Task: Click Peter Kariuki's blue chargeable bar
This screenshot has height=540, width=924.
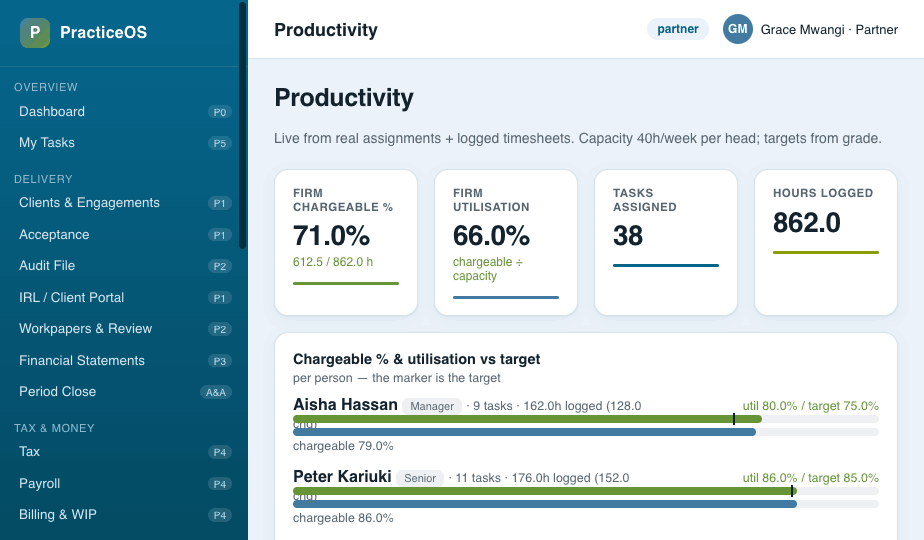Action: [545, 504]
